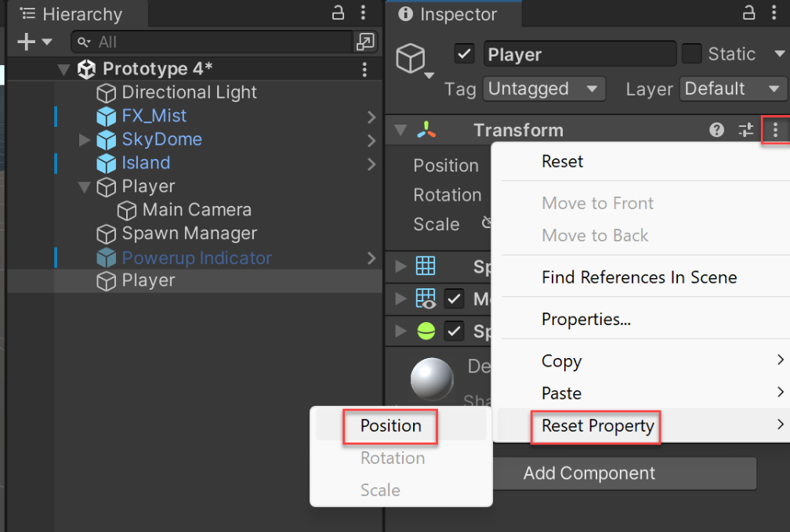Open the Tag dropdown showing Untagged
This screenshot has width=790, height=532.
tap(544, 89)
